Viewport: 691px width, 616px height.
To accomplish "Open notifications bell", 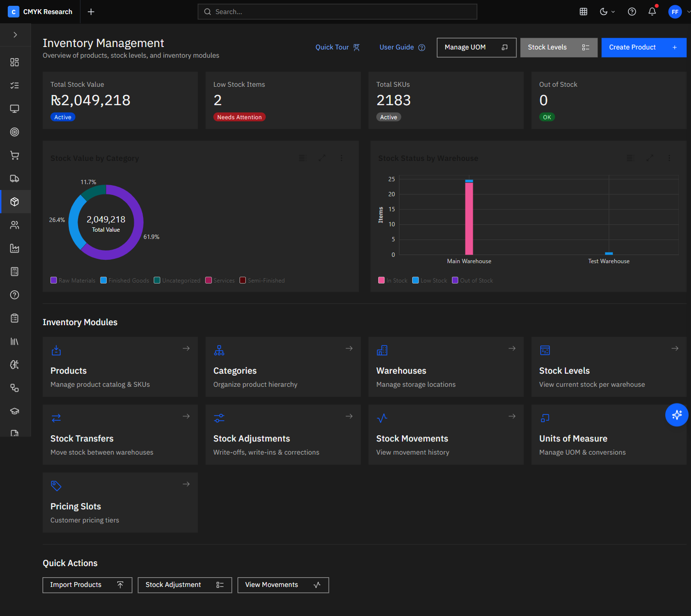I will (652, 12).
